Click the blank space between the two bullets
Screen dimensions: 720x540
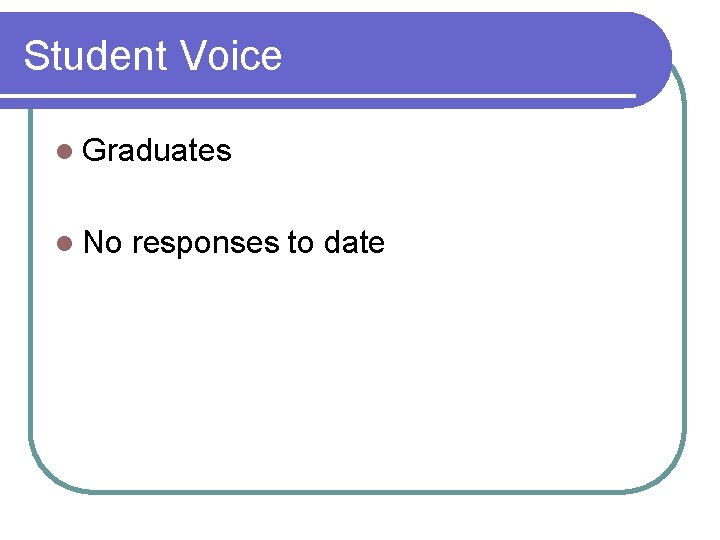click(230, 197)
